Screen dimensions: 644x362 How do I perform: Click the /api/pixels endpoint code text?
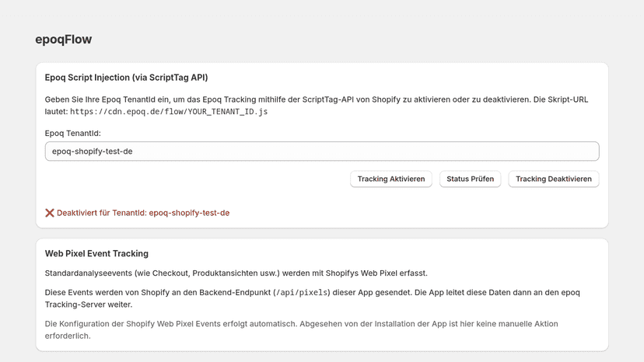tap(302, 293)
